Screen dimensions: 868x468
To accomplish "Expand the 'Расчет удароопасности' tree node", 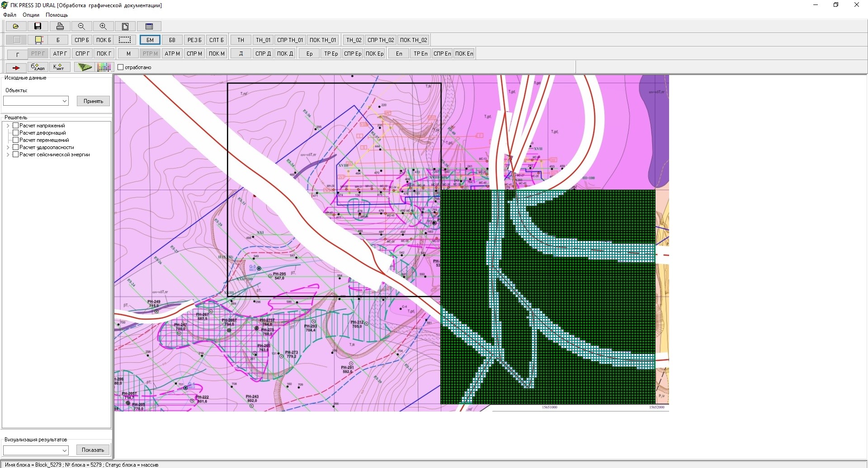I will (x=8, y=147).
